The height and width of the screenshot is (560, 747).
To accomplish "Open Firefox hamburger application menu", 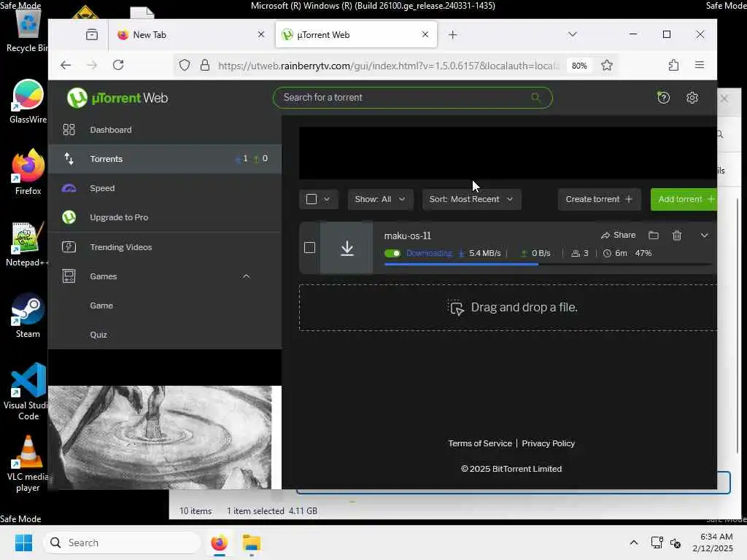I will (x=699, y=65).
